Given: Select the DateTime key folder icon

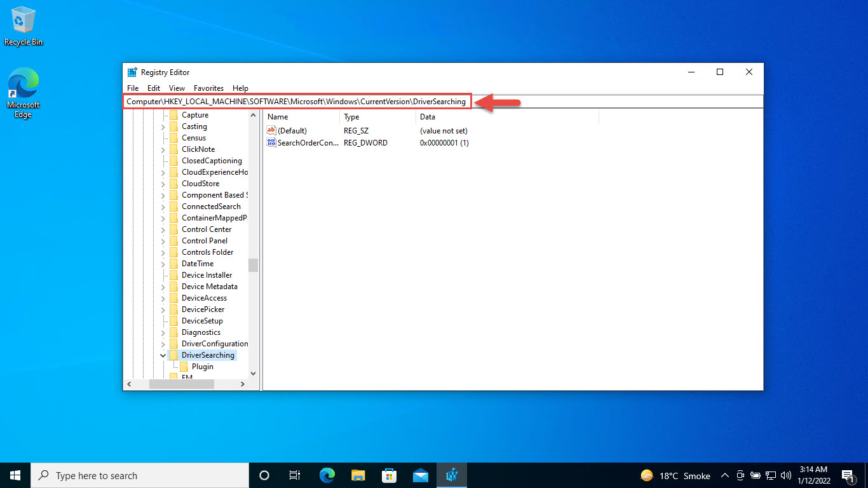Looking at the screenshot, I should click(173, 264).
